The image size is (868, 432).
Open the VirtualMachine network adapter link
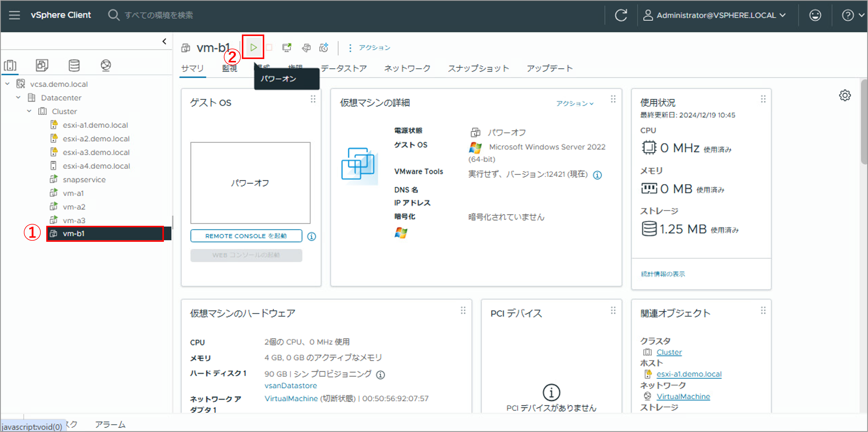pyautogui.click(x=291, y=398)
